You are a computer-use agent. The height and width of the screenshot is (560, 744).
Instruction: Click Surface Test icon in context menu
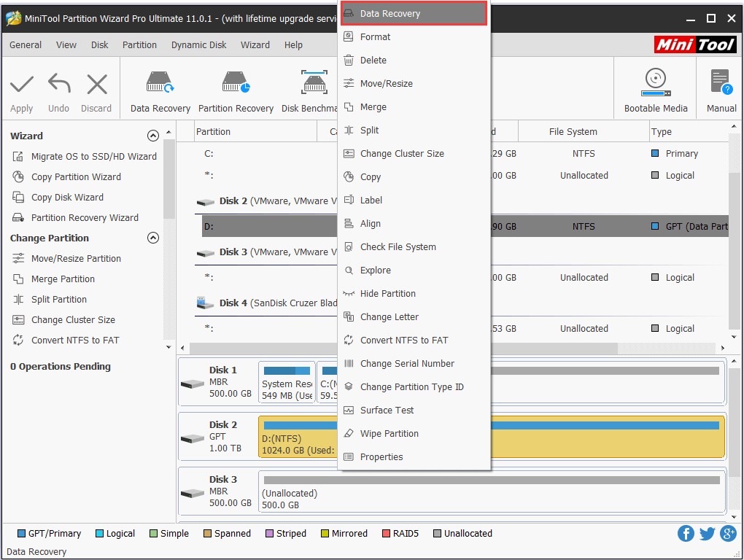(x=349, y=411)
